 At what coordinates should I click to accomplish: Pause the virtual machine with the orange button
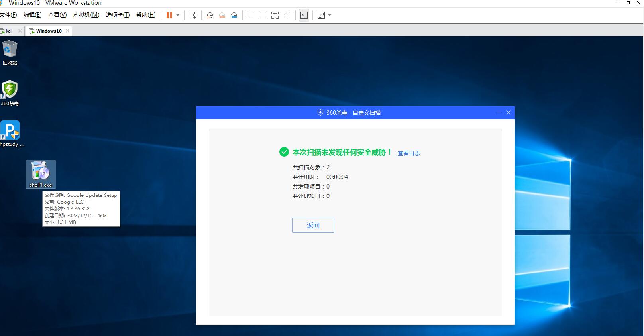point(169,15)
